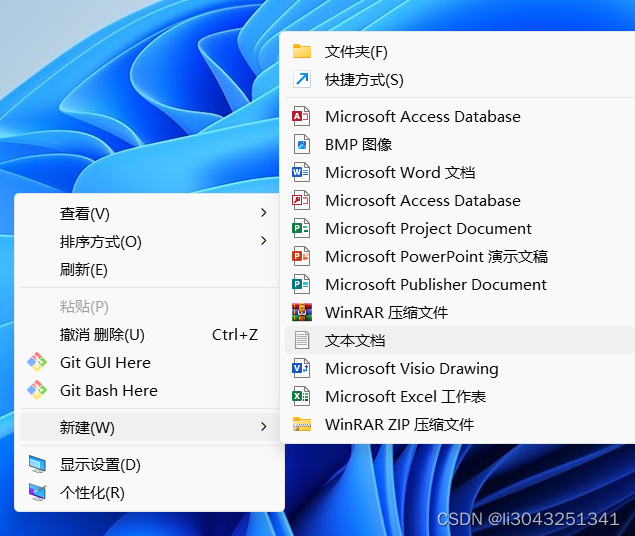Choose the PowerPoint 演示文稿 icon
This screenshot has width=635, height=536.
(301, 256)
